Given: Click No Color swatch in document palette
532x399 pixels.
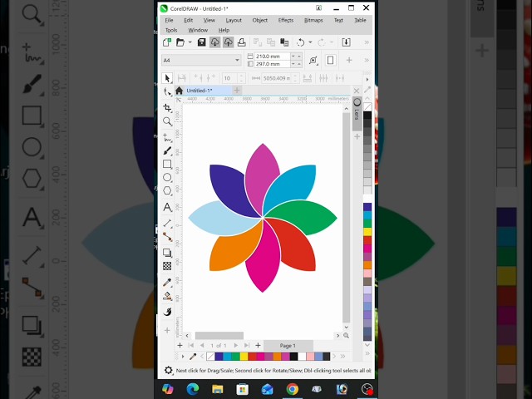Looking at the screenshot, I should (210, 357).
